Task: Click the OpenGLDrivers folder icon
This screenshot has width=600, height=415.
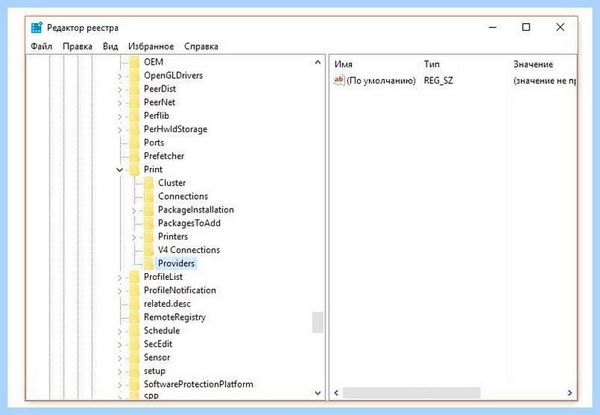Action: (x=134, y=75)
